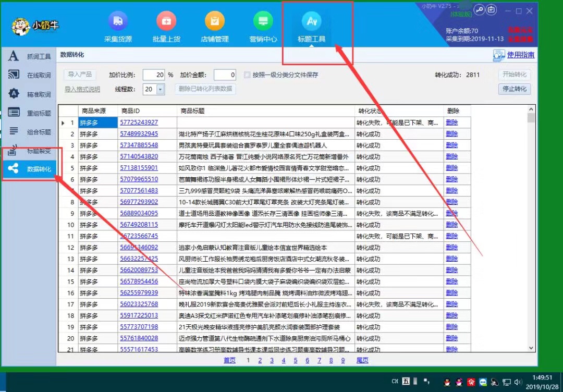563x392 pixels.
Task: Open the 批量上货 module
Action: pos(166,27)
